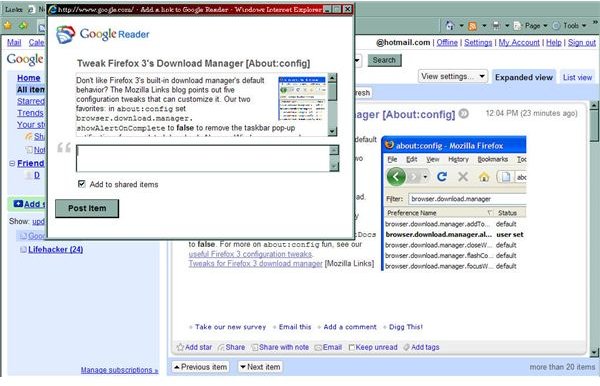The width and height of the screenshot is (600, 386).
Task: Click Share with note under the article
Action: click(280, 347)
